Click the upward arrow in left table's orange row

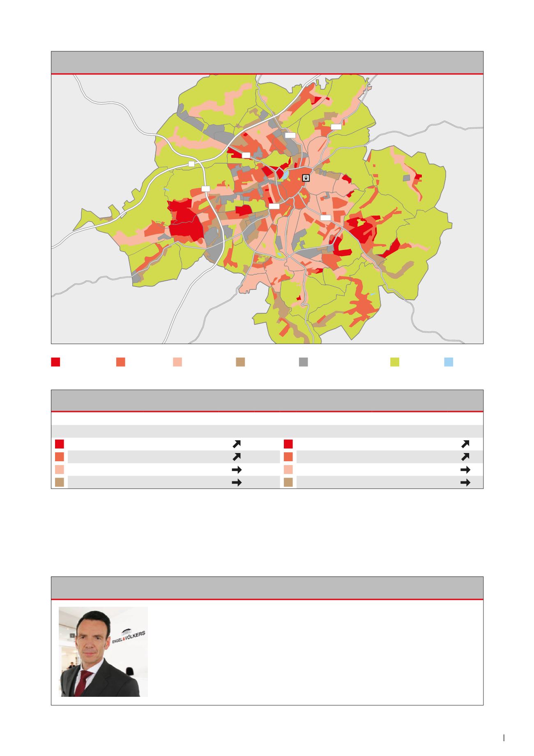[237, 457]
